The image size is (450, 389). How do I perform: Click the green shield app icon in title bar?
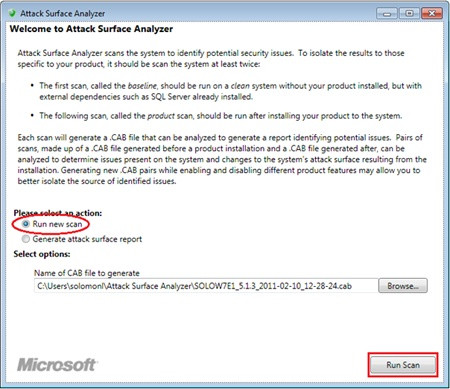(x=12, y=13)
